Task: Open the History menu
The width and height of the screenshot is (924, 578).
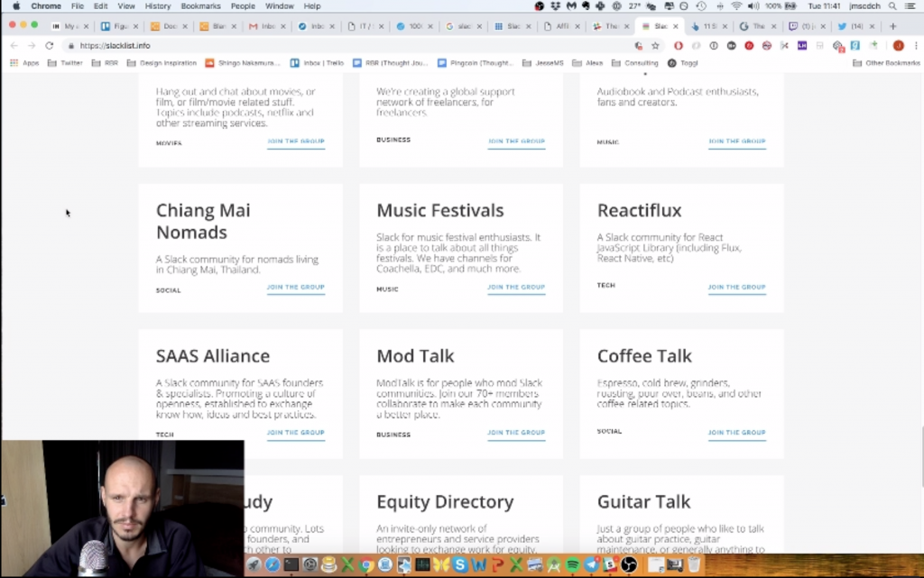Action: 157,6
